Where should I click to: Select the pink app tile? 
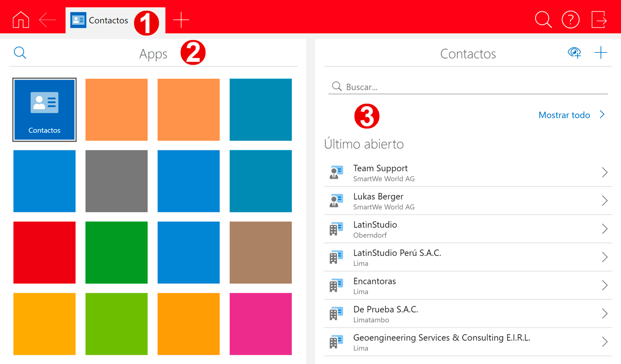(261, 324)
